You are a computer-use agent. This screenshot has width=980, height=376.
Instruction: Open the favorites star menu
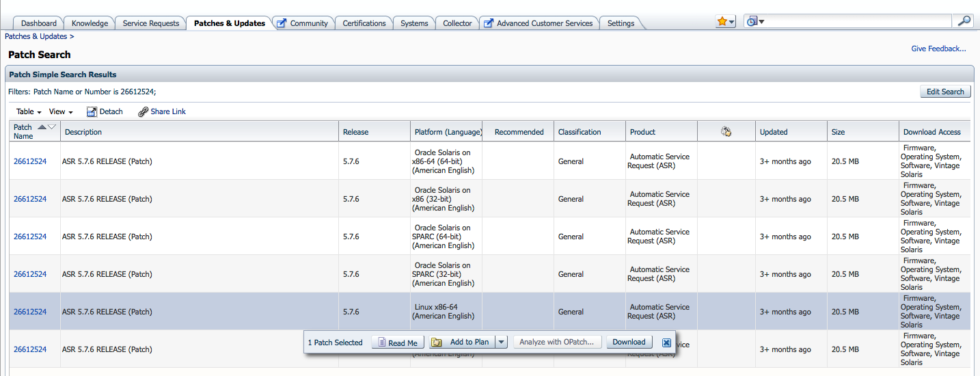(x=724, y=22)
